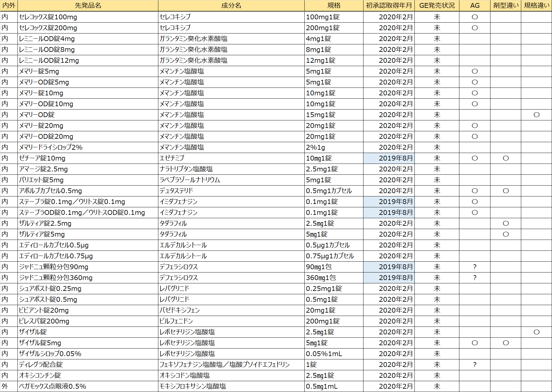The height and width of the screenshot is (392, 552).
Task: Select cell メマリー錠5mg
Action: pyautogui.click(x=88, y=71)
